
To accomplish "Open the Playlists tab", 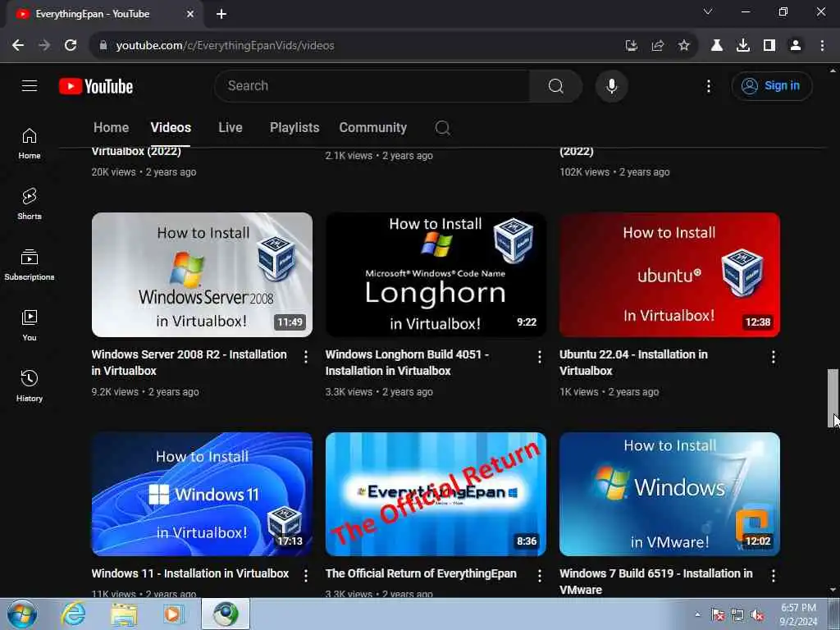I will (294, 127).
